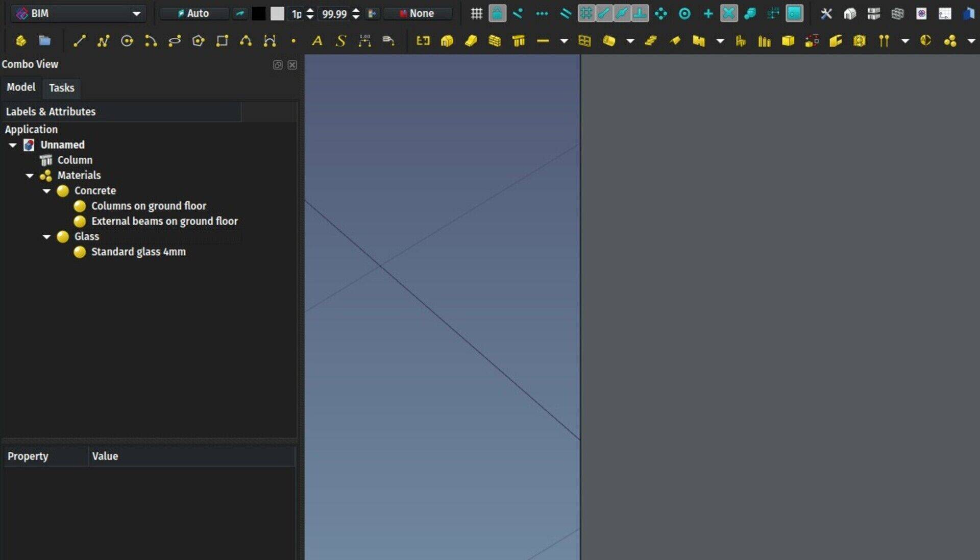Image resolution: width=980 pixels, height=560 pixels.
Task: Toggle snap parallel lines icon
Action: click(566, 14)
